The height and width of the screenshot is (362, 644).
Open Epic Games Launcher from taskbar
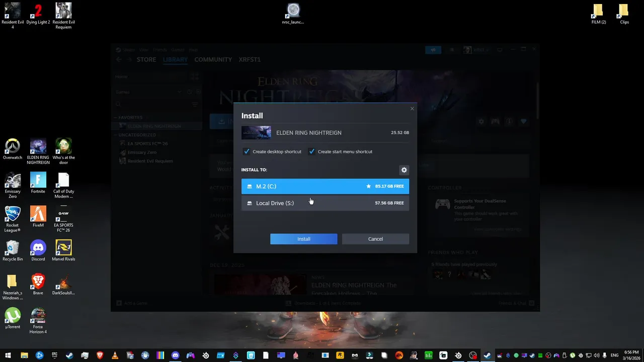54,355
